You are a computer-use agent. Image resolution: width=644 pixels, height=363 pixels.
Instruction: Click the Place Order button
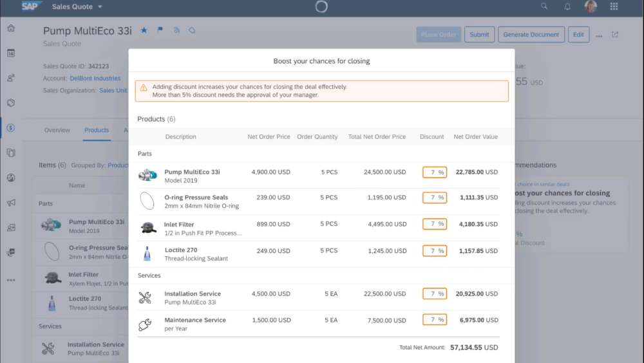[439, 35]
